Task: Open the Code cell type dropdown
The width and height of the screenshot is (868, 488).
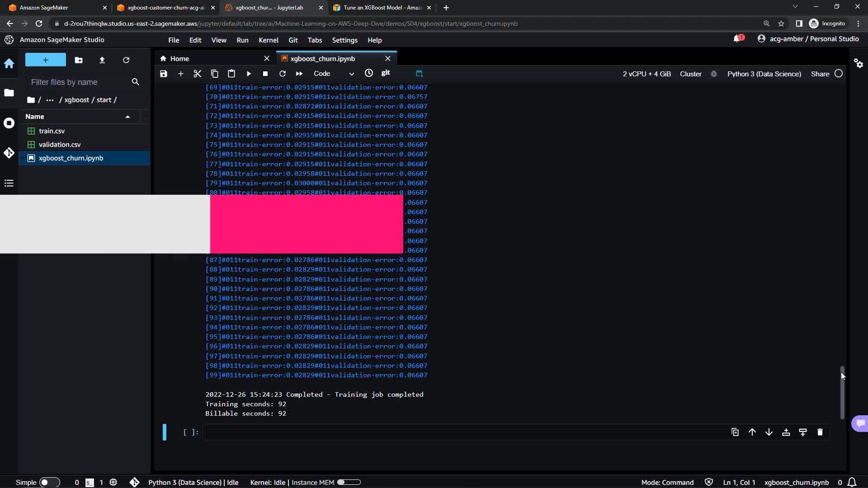Action: click(334, 74)
